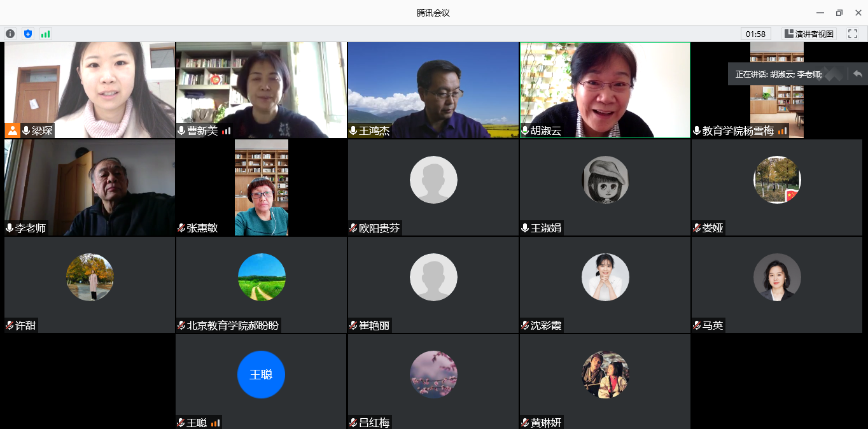Click the microphone icon beside 胡淑云

coord(525,130)
